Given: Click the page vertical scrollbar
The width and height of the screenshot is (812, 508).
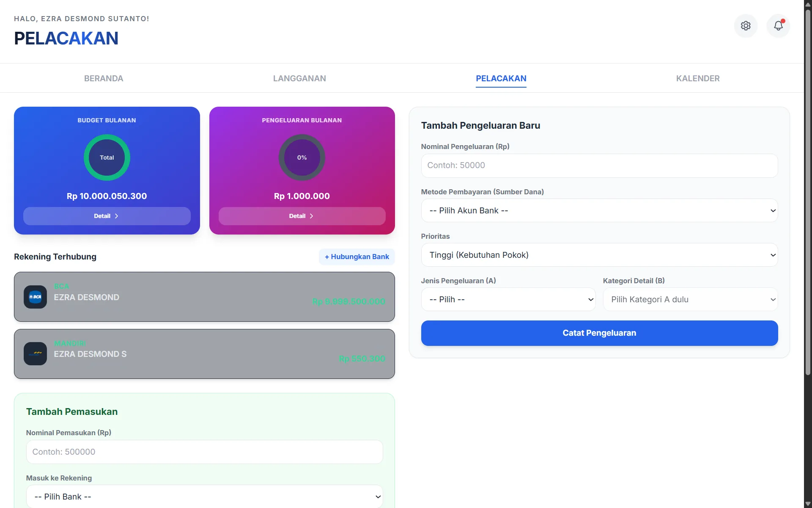Looking at the screenshot, I should click(x=808, y=193).
